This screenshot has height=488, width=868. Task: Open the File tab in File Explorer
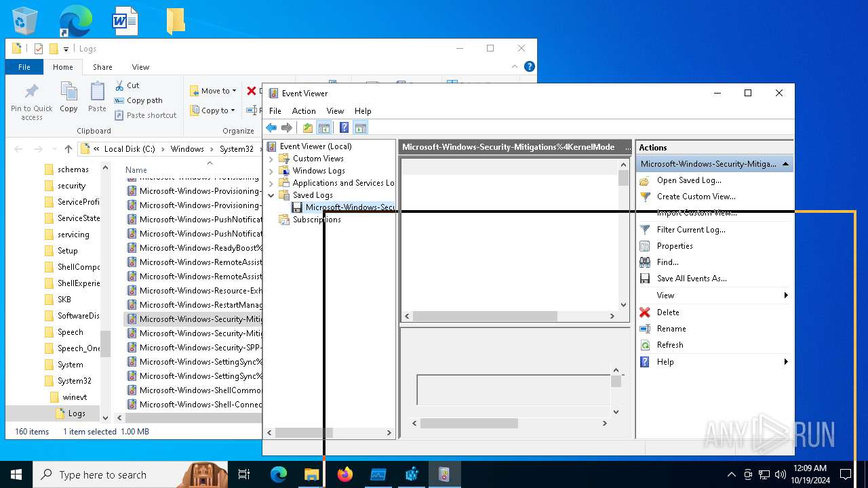[24, 67]
